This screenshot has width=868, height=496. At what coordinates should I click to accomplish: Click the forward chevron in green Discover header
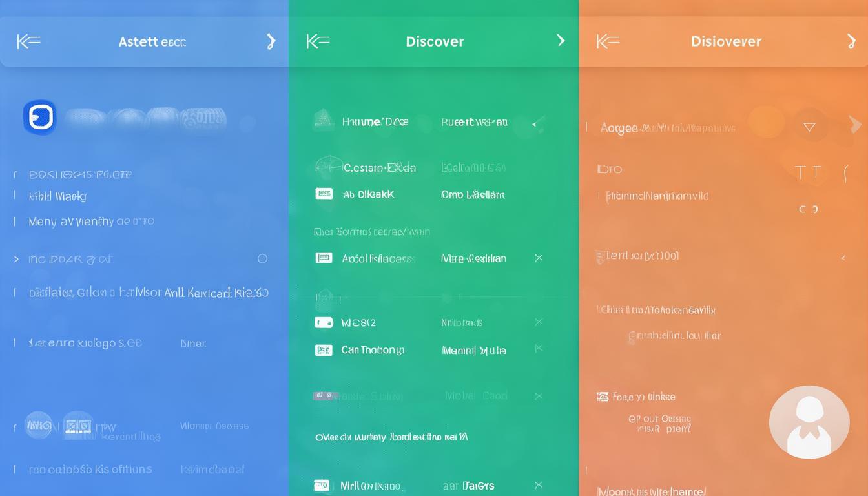point(561,41)
